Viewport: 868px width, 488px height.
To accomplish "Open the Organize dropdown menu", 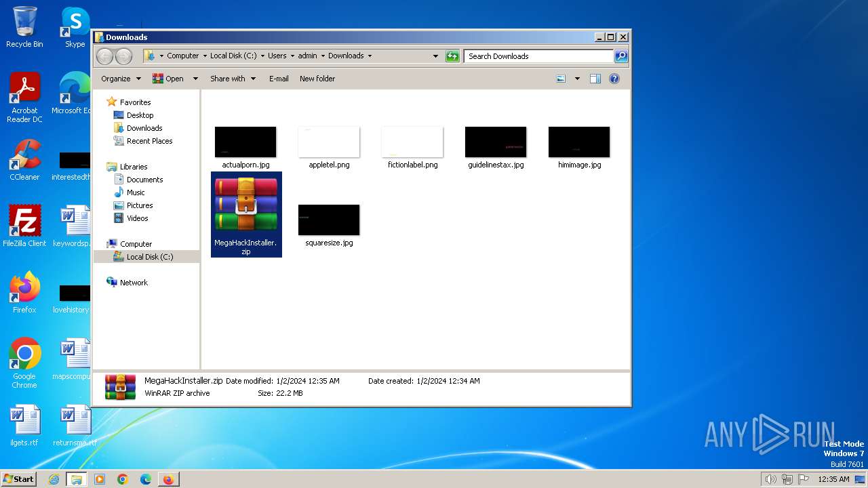I will point(121,79).
